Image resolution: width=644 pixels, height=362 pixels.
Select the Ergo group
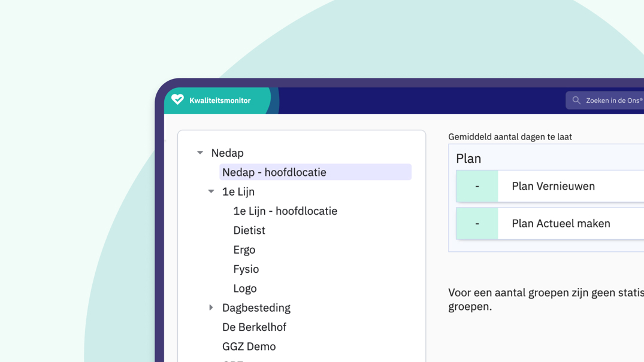[244, 250]
